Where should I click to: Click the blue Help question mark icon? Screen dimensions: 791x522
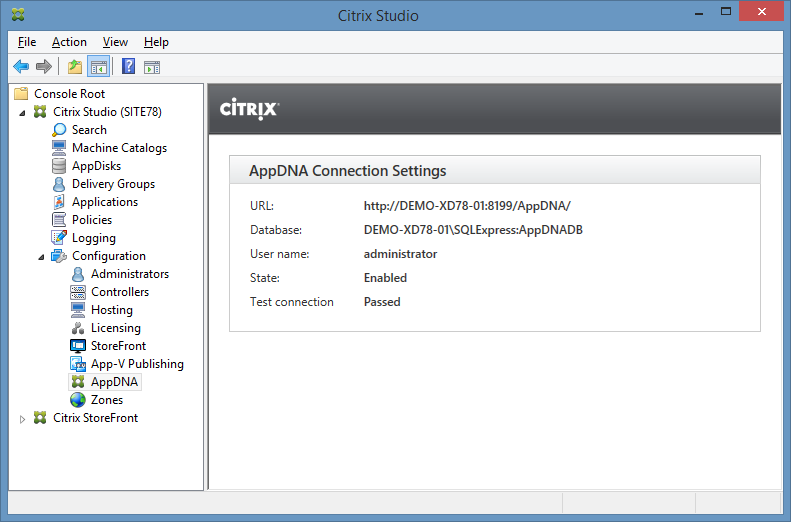tap(129, 66)
